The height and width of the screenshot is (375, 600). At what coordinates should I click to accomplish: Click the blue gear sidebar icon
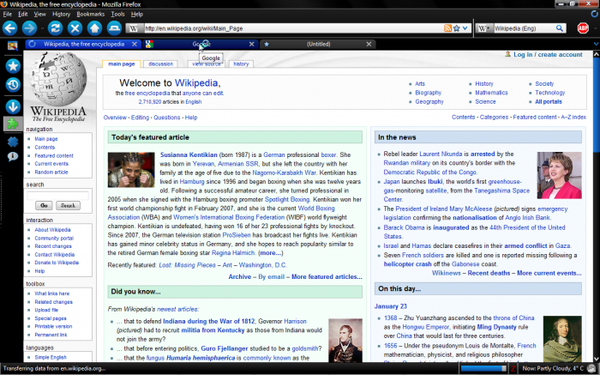point(13,142)
